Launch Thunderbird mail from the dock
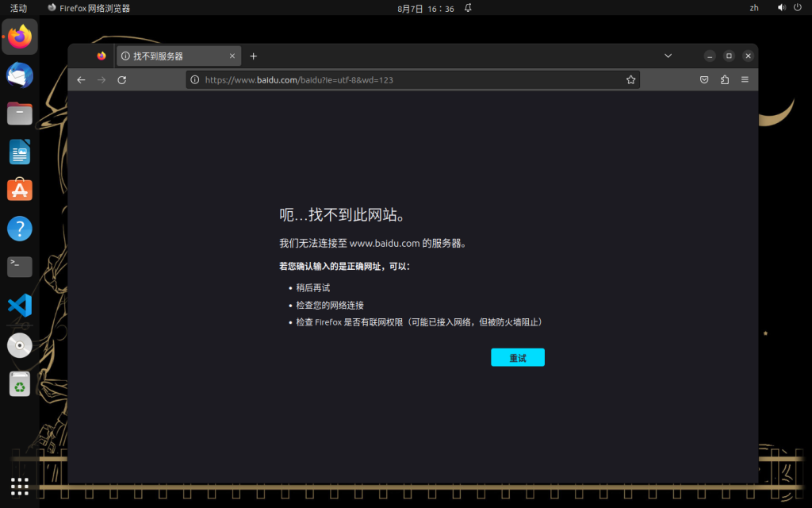 [20, 75]
